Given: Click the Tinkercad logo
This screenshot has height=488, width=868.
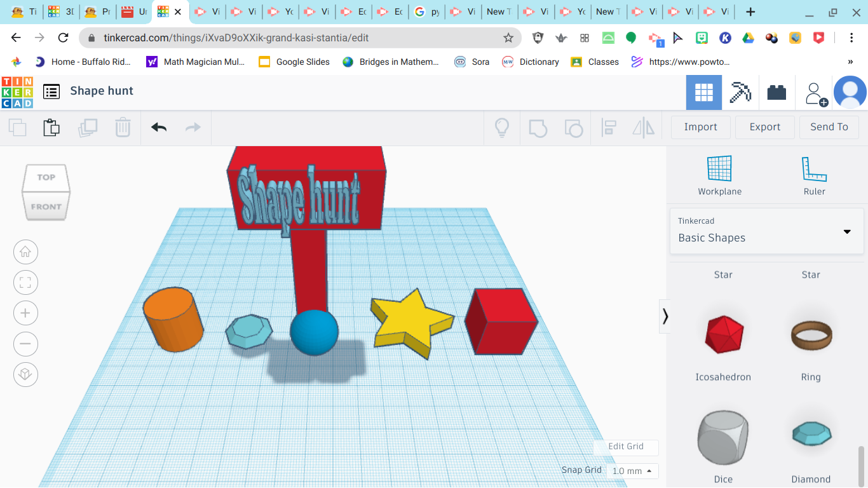Looking at the screenshot, I should [x=17, y=92].
